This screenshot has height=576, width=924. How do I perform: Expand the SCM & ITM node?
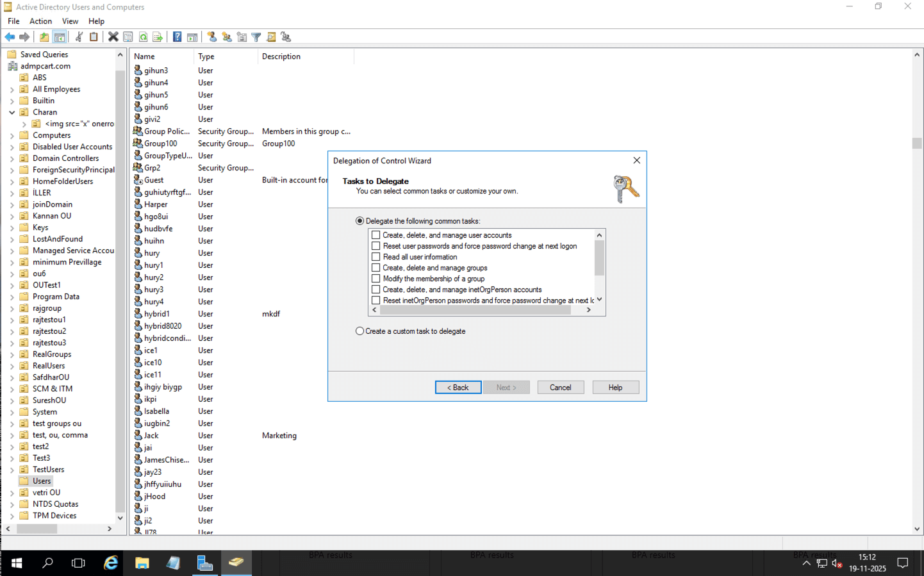click(12, 390)
